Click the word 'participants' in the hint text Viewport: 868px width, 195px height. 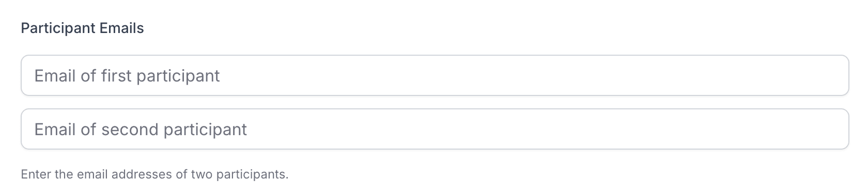tap(252, 174)
